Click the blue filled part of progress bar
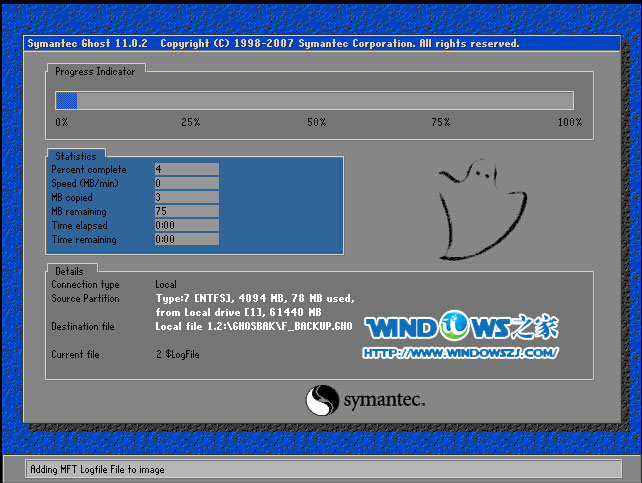 [66, 100]
